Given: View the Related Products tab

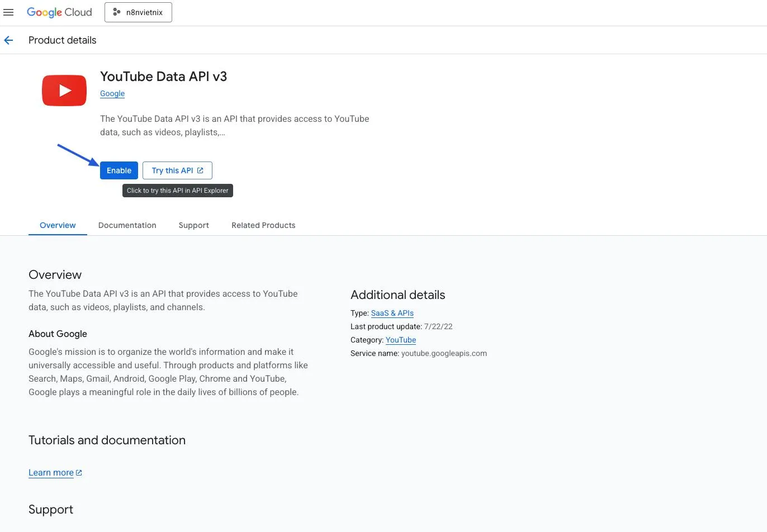Looking at the screenshot, I should click(263, 225).
